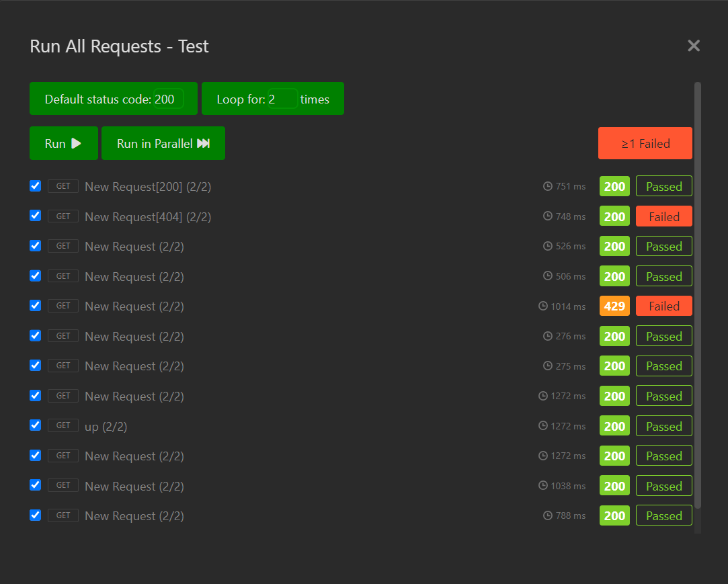This screenshot has width=728, height=584.
Task: Click 200 status badge on the 751 ms row
Action: coord(614,186)
